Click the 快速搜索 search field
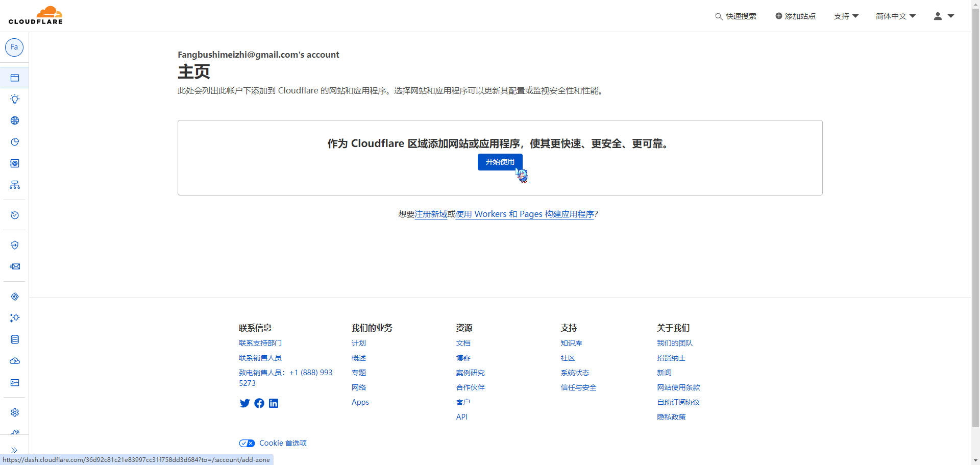The height and width of the screenshot is (465, 980). click(736, 16)
